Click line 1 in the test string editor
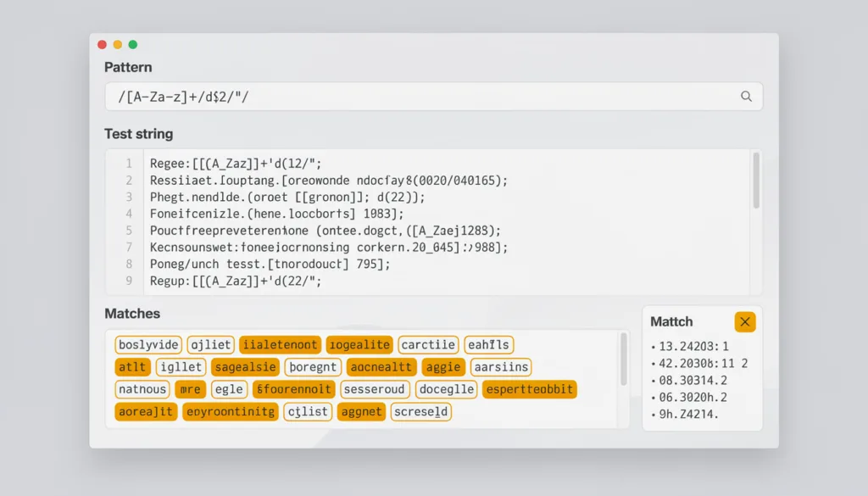This screenshot has width=868, height=496. pos(236,164)
